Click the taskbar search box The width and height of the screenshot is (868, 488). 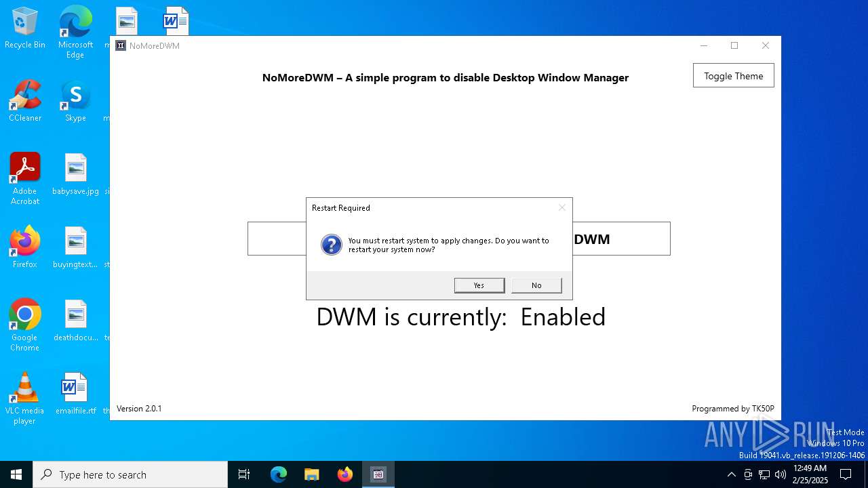tap(130, 474)
